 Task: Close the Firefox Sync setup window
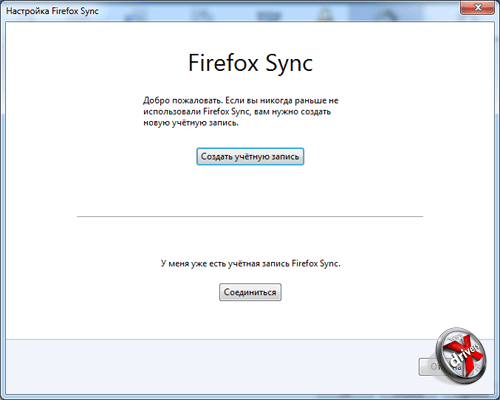tap(477, 8)
